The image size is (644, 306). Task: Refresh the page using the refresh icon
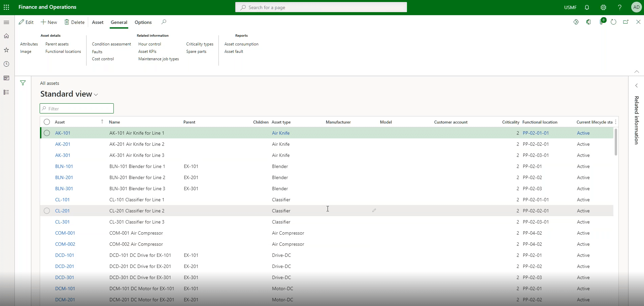click(613, 23)
